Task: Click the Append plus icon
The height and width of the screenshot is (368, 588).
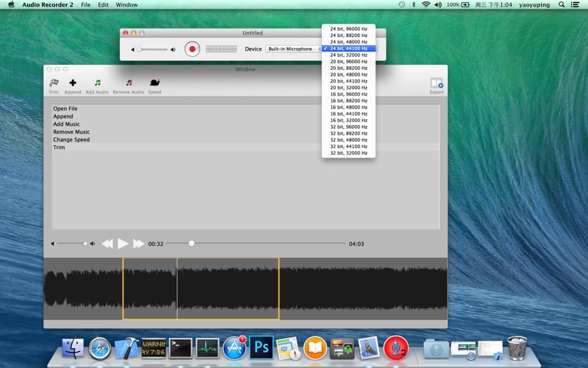Action: [73, 84]
